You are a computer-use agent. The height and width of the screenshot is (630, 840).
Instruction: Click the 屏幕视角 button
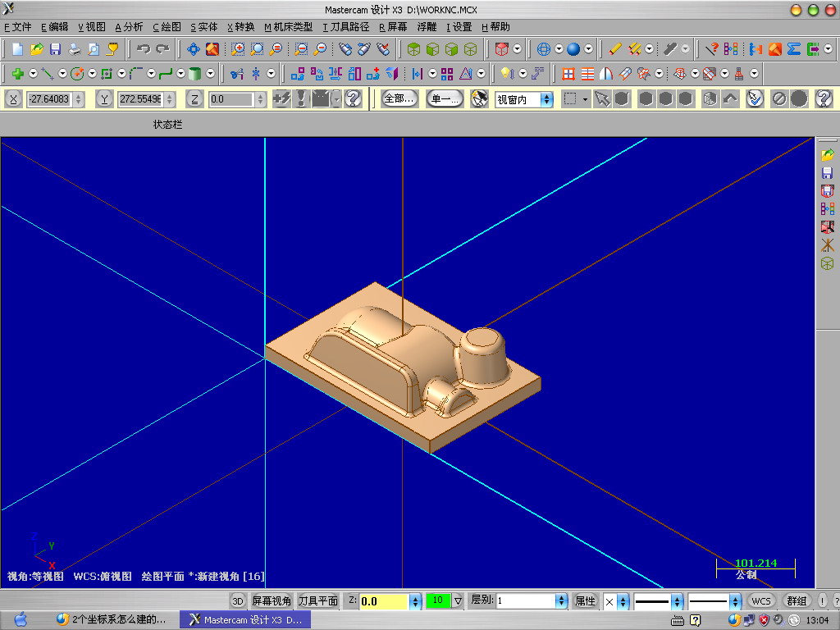pos(272,601)
